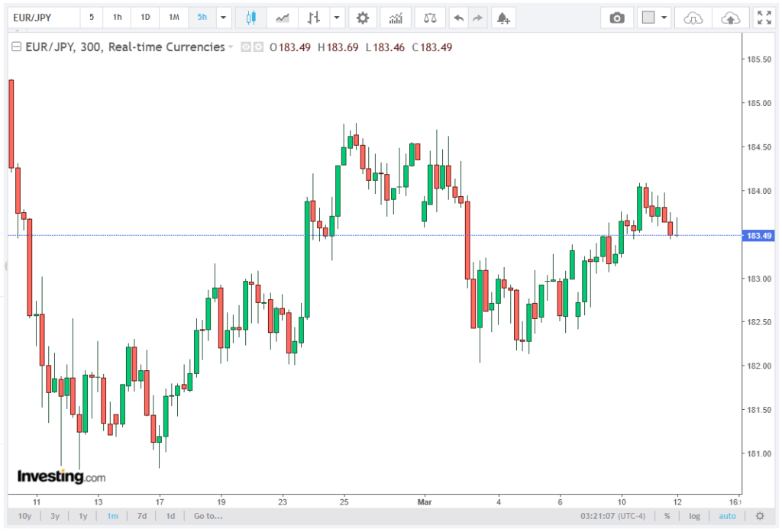Viewport: 782px width, 532px height.
Task: Select the 1h interval tab
Action: click(x=117, y=17)
